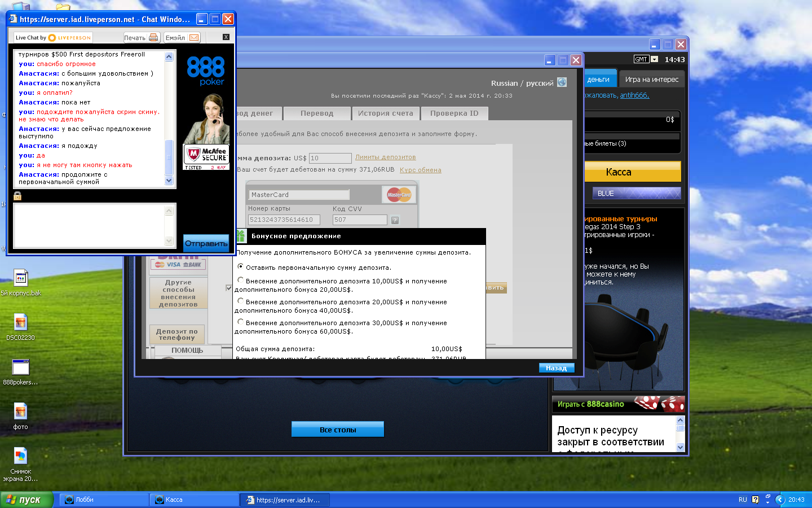Switch to Лобби taskbar window

[x=104, y=500]
